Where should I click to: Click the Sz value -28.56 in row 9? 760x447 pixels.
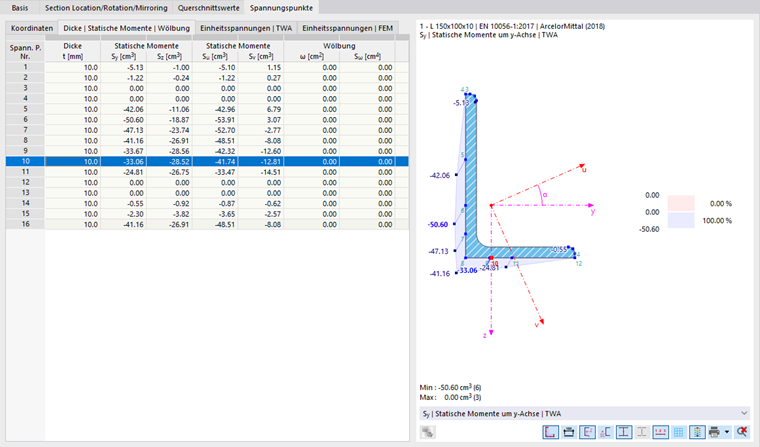click(169, 151)
